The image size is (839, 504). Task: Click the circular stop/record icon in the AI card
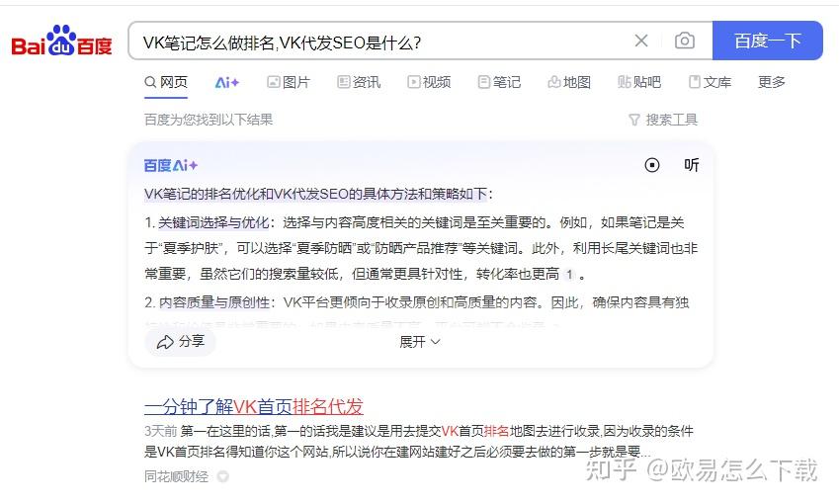(651, 165)
